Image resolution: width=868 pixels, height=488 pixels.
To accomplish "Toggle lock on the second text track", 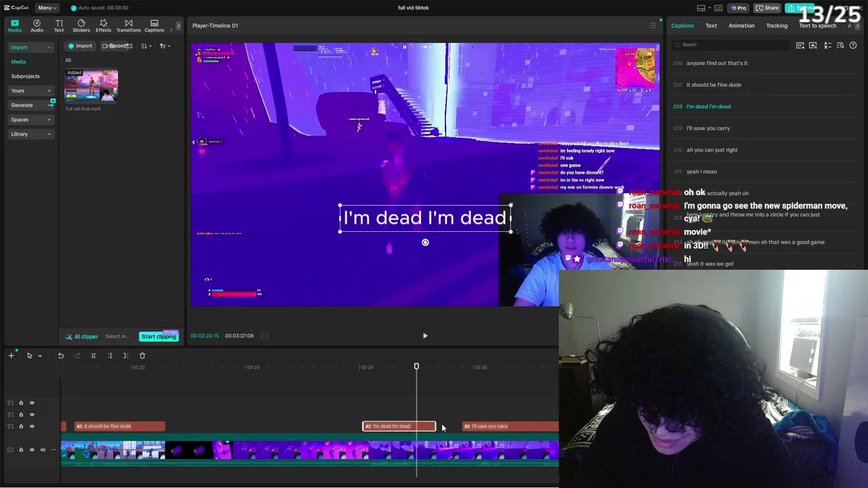I will [21, 414].
